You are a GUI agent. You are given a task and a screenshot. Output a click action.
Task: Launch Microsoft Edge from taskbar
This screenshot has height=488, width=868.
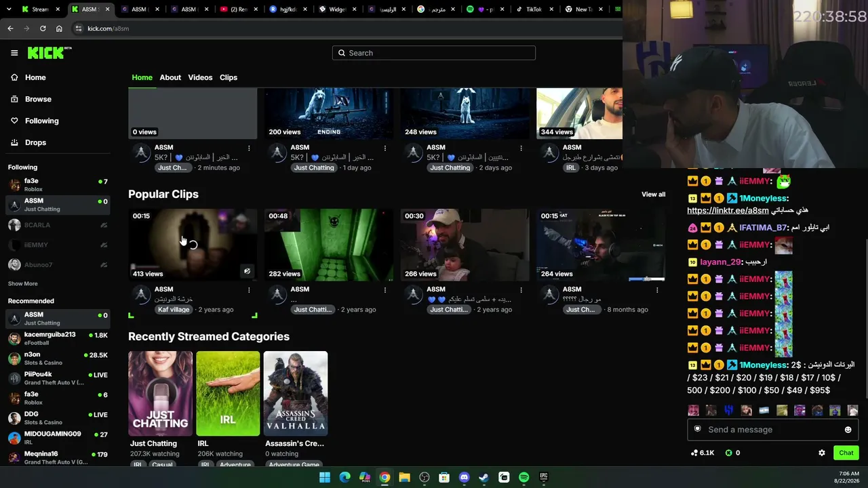pyautogui.click(x=344, y=477)
